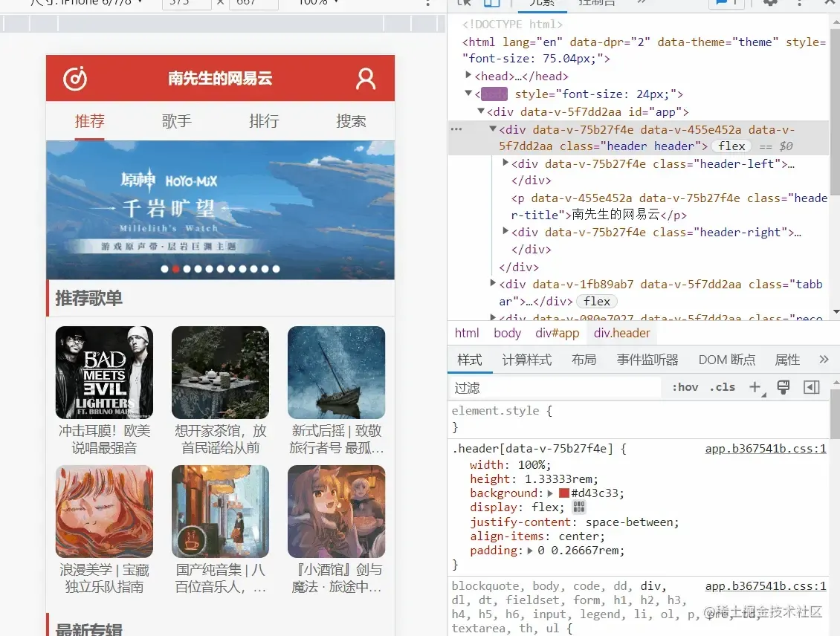Expand the background shorthand property triangle
Image resolution: width=840 pixels, height=636 pixels.
549,493
